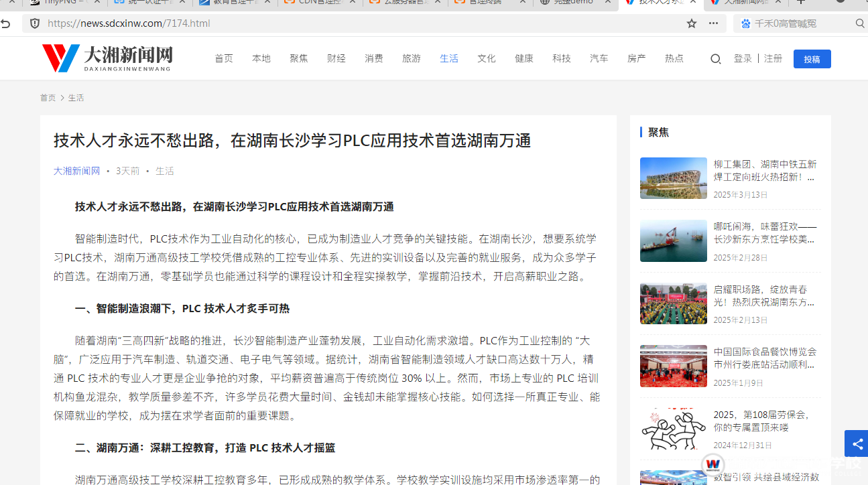Viewport: 868px width, 485px height.
Task: Click the Baidu paw search engine icon
Action: pyautogui.click(x=746, y=23)
